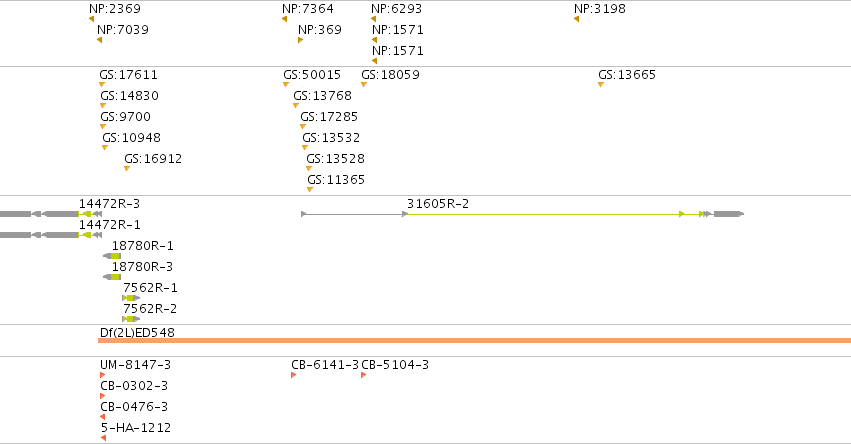Click the GS:9700 insertion marker
The image size is (851, 444).
click(103, 127)
